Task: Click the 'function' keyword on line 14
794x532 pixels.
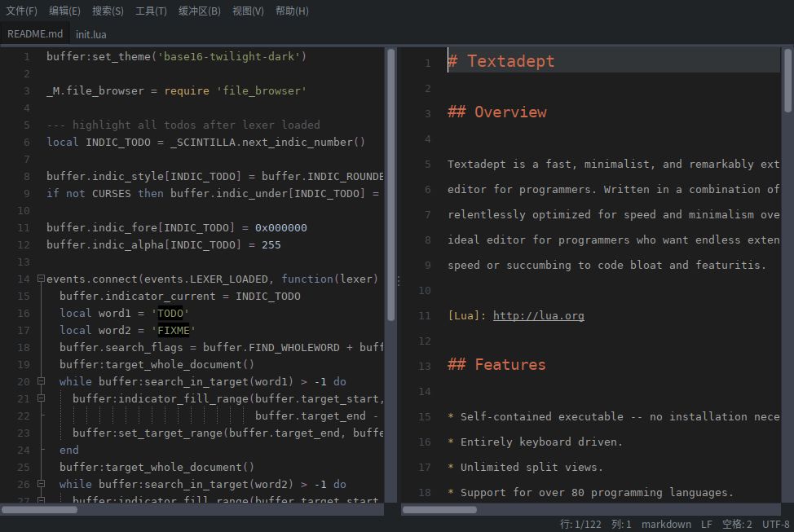Action: click(x=307, y=279)
